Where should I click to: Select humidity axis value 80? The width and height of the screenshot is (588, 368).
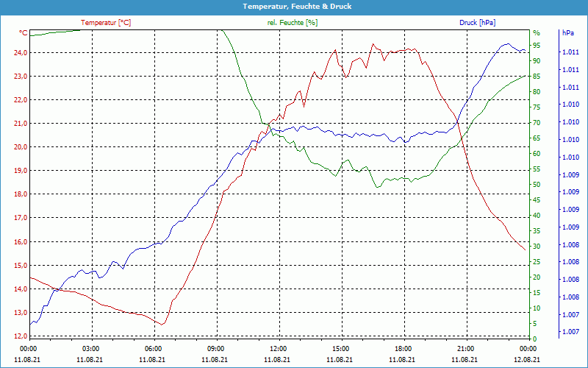(537, 92)
